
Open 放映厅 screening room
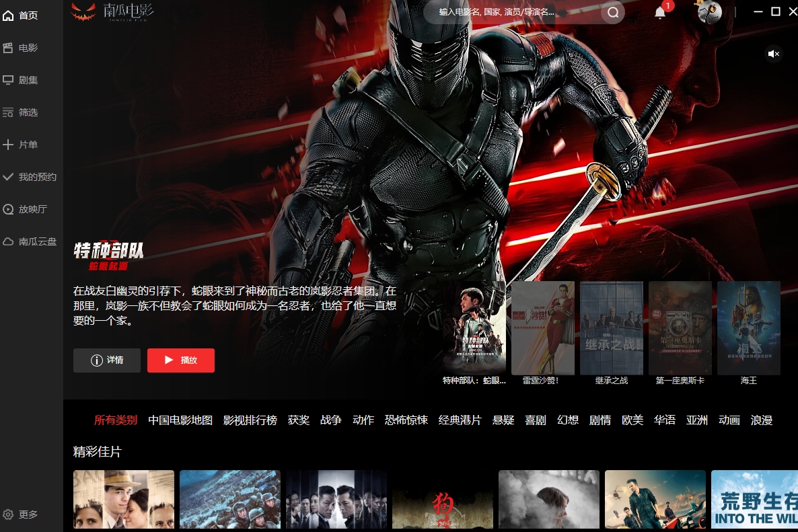pyautogui.click(x=25, y=209)
